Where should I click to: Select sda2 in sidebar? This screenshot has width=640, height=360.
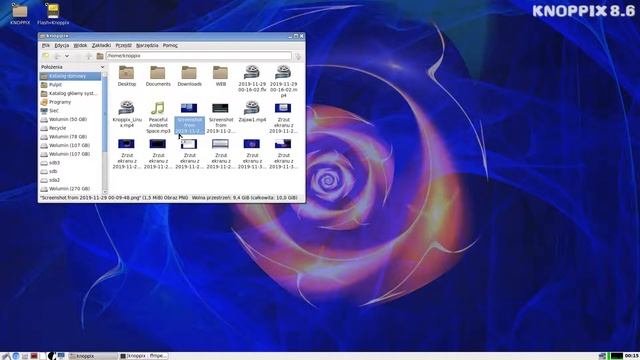(x=70, y=180)
